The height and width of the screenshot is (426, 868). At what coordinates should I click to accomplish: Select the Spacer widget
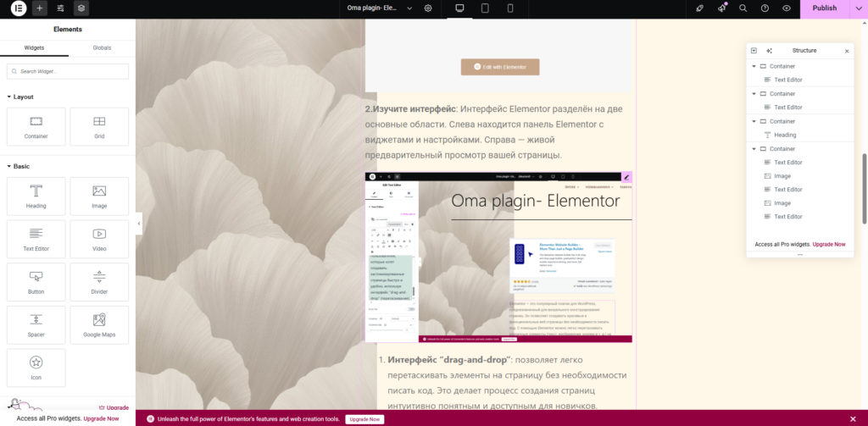(x=36, y=324)
